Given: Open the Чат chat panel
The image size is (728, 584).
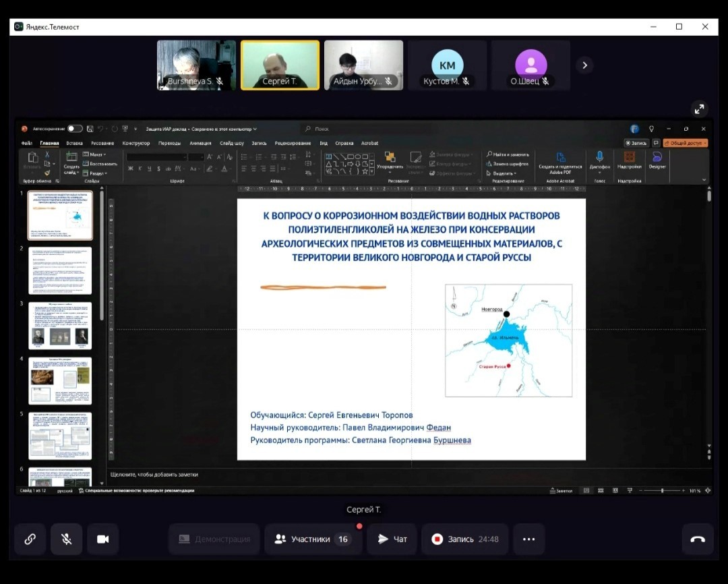Looking at the screenshot, I should [392, 539].
